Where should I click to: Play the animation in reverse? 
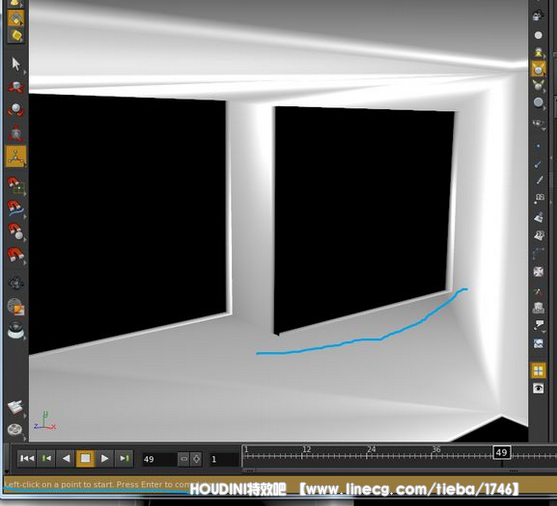click(66, 459)
